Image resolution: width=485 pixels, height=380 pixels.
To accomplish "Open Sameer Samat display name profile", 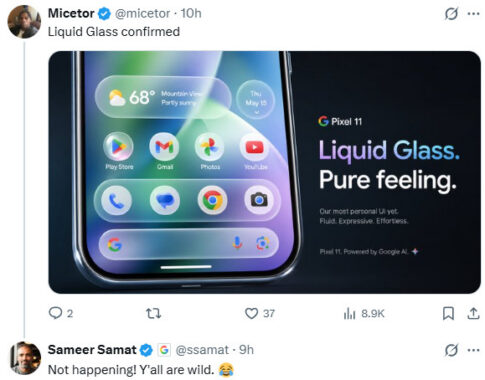I will pyautogui.click(x=92, y=350).
